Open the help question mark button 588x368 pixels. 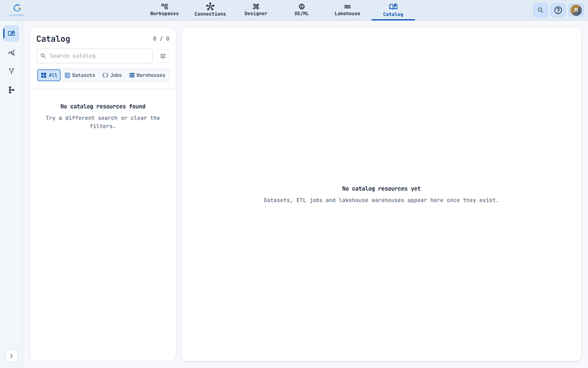click(x=558, y=10)
